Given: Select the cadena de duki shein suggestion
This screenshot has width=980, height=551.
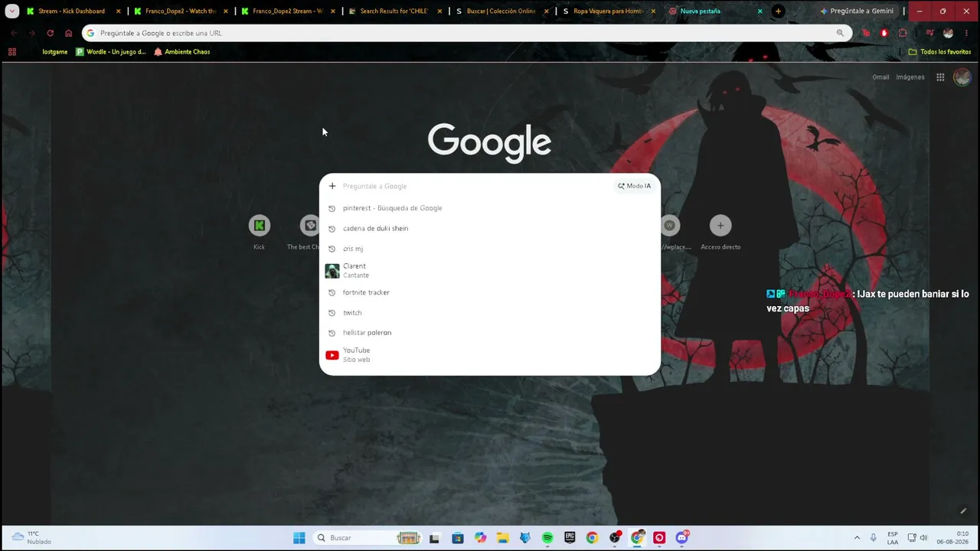Looking at the screenshot, I should tap(490, 228).
